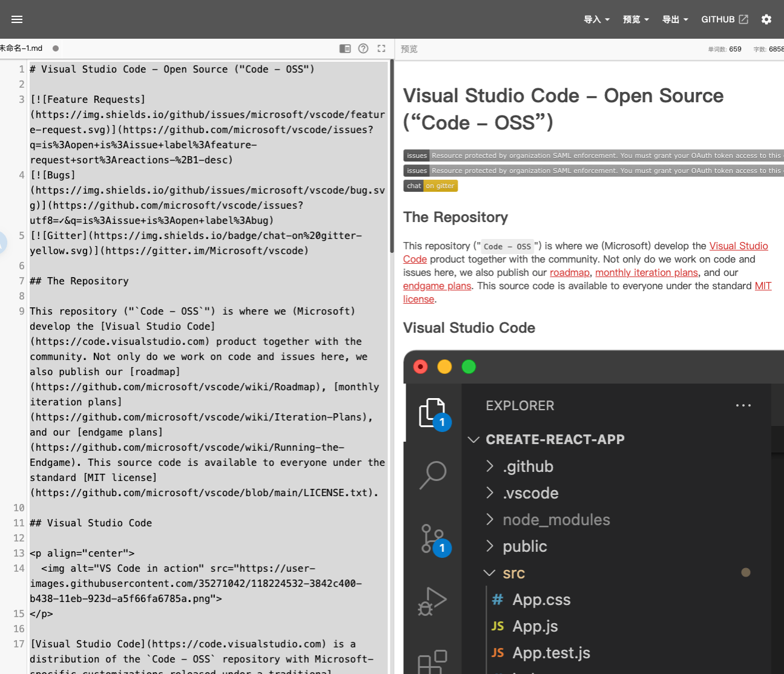Click the Extensions icon in screenshot
This screenshot has height=674, width=784.
433,662
